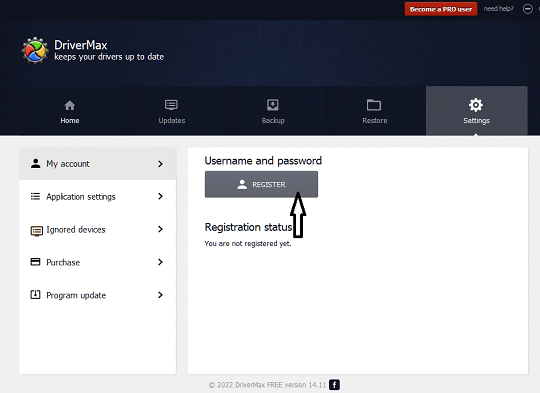Select Application settings menu text
Image resolution: width=540 pixels, height=393 pixels.
click(81, 197)
